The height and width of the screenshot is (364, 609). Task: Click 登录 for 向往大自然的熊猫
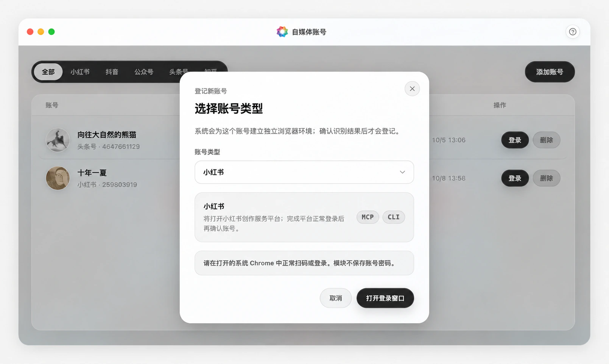coord(515,140)
